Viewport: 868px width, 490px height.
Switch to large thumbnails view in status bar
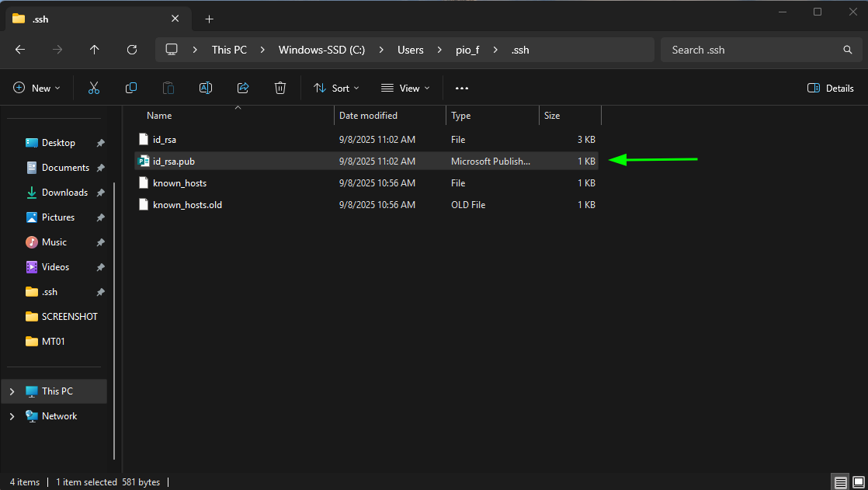pos(858,482)
